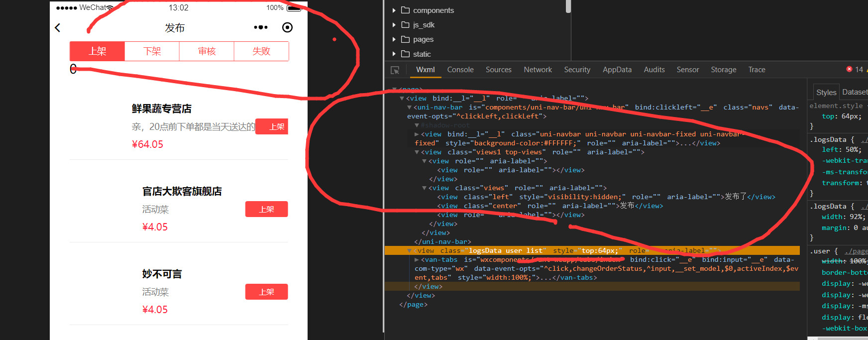The width and height of the screenshot is (868, 340).
Task: Expand the js_sdk folder
Action: click(x=394, y=25)
